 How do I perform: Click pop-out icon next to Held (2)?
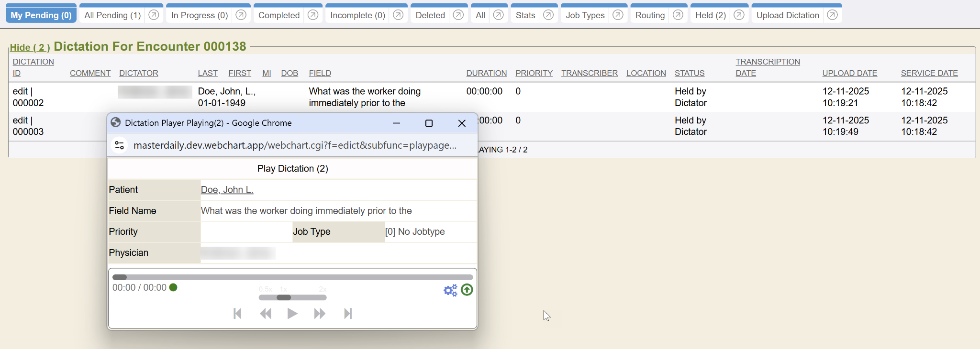[x=739, y=15]
